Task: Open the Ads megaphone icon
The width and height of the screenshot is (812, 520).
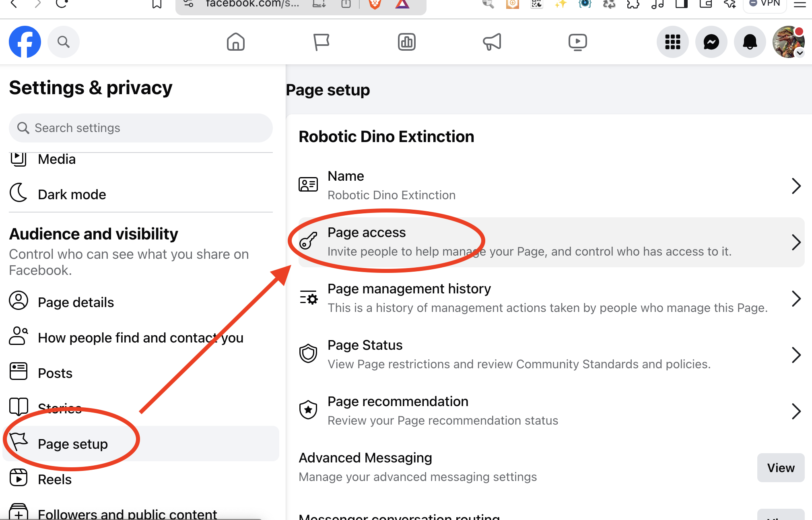Action: [492, 42]
